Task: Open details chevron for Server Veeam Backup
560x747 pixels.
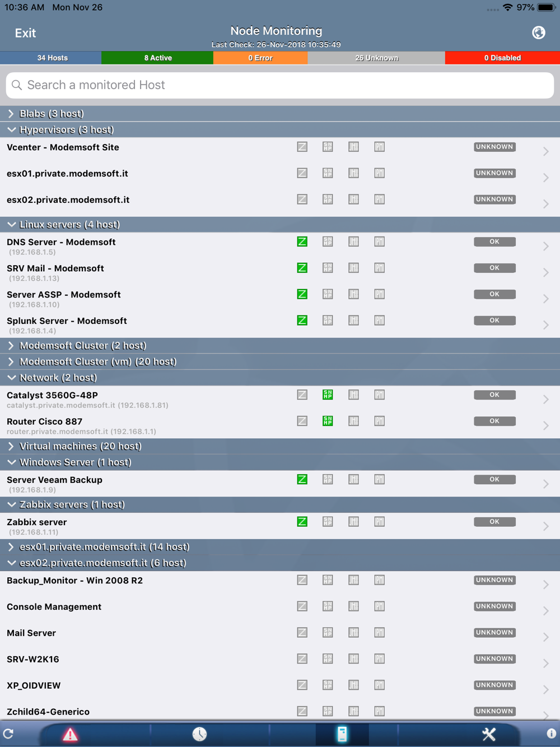Action: pos(545,484)
